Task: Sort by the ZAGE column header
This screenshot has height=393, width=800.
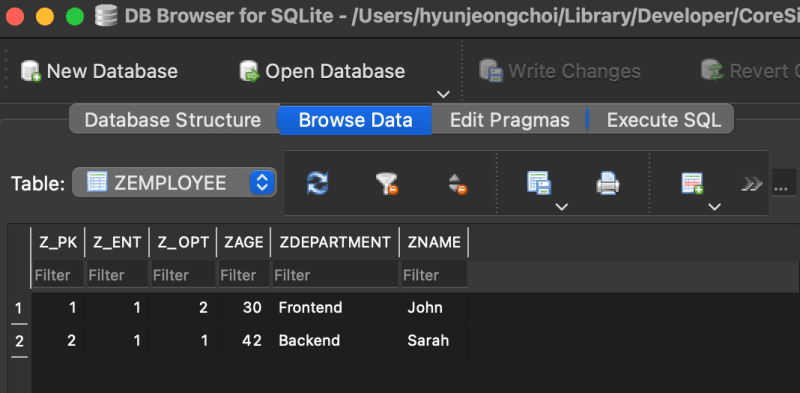Action: (x=244, y=242)
